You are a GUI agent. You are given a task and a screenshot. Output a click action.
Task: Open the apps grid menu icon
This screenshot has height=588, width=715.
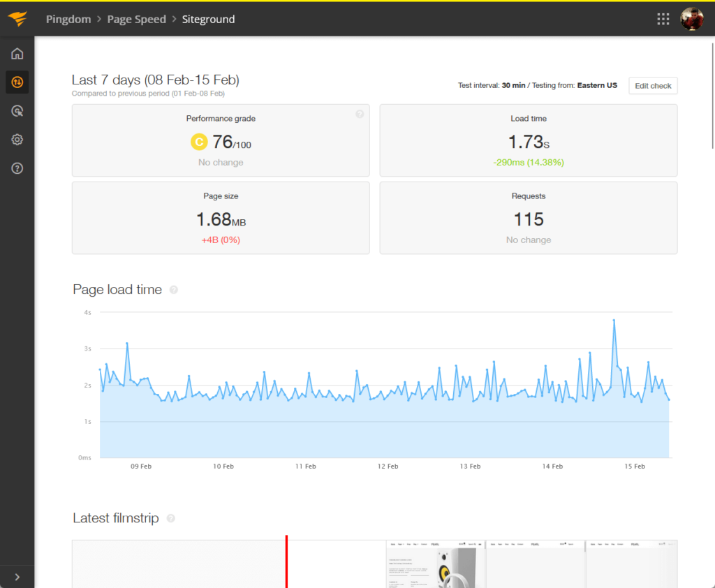(663, 19)
